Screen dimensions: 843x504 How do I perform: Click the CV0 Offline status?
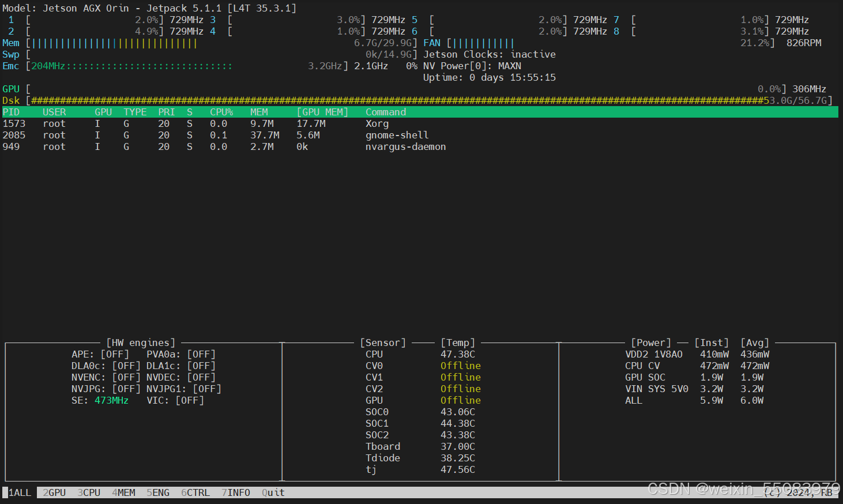click(x=461, y=366)
